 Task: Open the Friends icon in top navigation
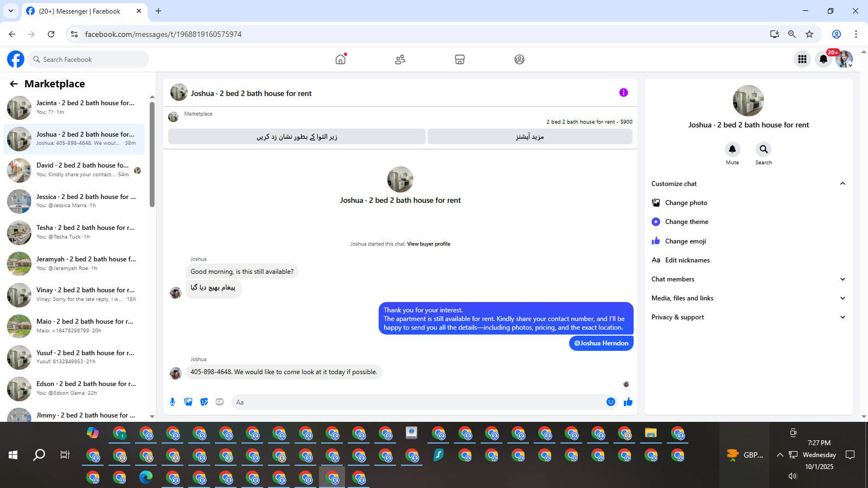(400, 59)
